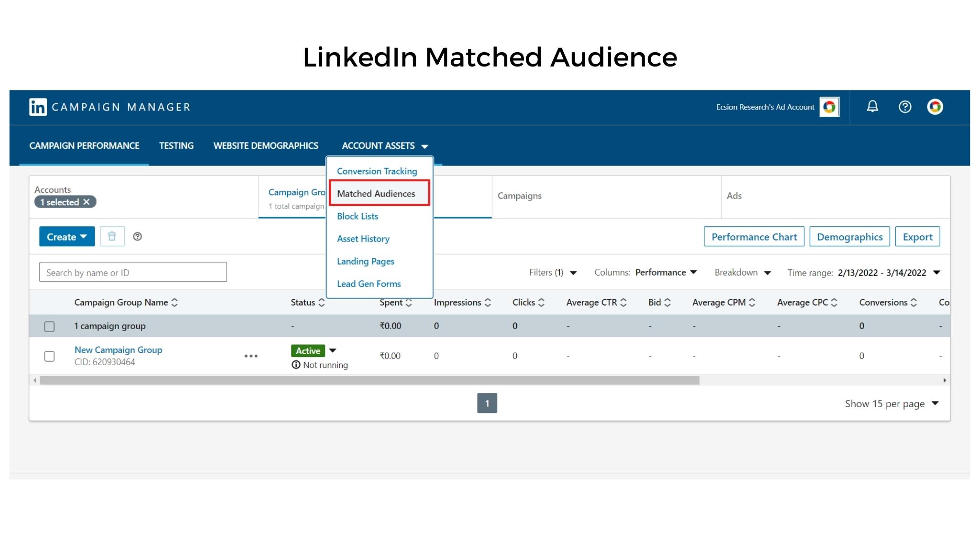Click the 1 campaign group summary label
This screenshot has height=555, width=980.
tap(110, 326)
